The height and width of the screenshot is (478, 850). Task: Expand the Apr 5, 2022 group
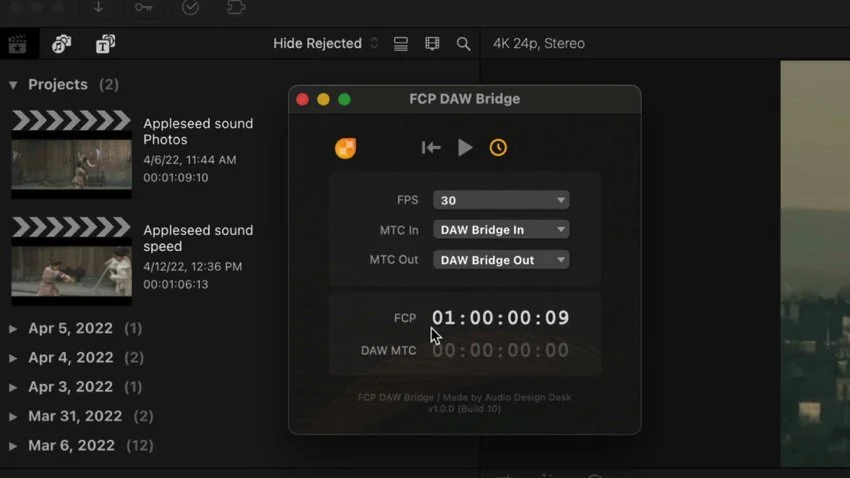tap(13, 329)
